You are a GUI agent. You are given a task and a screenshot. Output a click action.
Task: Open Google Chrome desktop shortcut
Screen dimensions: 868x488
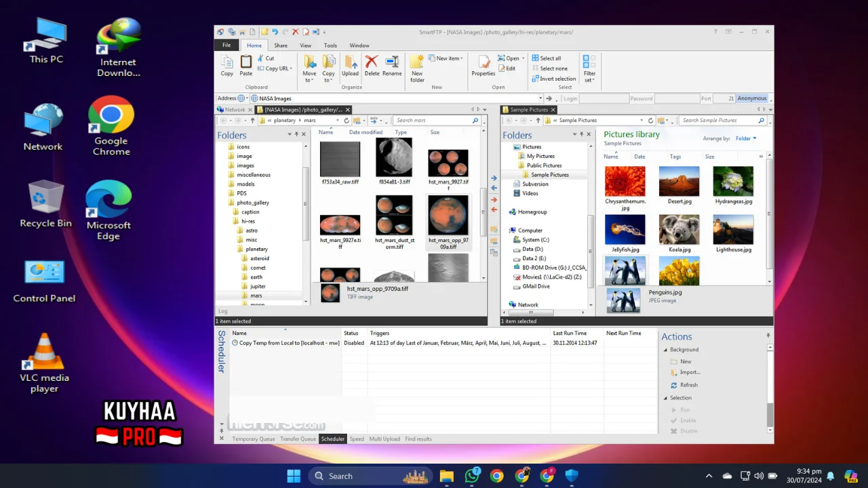111,127
